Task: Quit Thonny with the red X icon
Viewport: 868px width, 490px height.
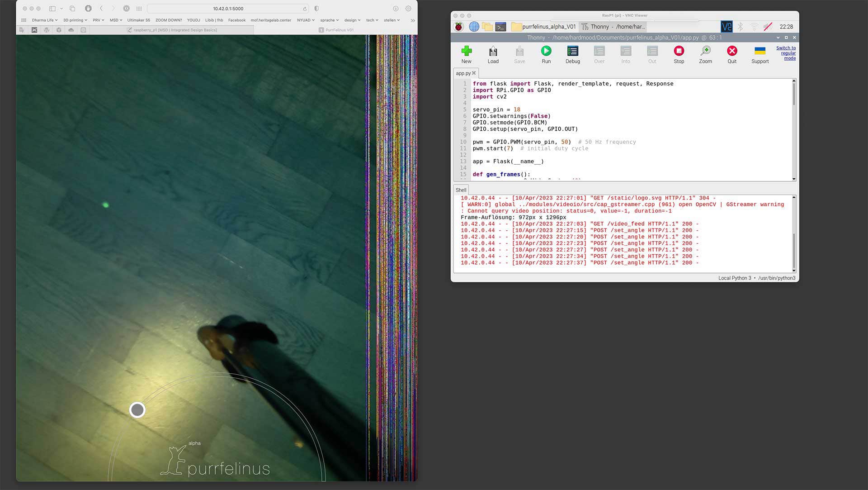Action: pyautogui.click(x=732, y=51)
